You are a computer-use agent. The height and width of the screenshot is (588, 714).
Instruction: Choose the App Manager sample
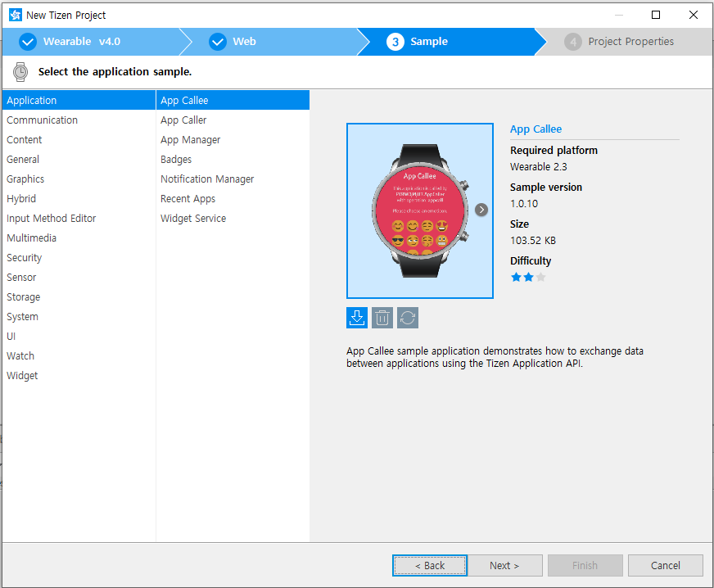[233, 140]
